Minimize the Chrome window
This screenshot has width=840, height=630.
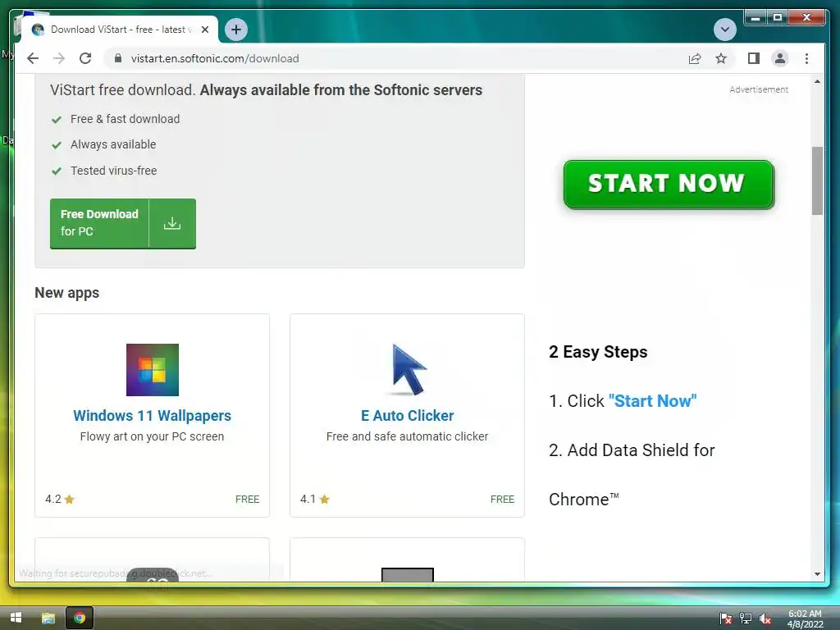click(756, 18)
